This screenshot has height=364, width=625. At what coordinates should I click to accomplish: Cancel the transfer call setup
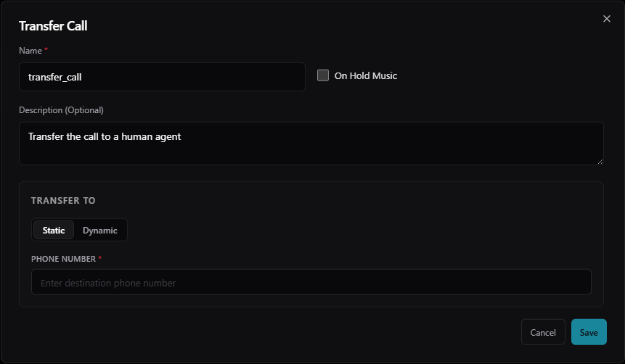point(543,332)
